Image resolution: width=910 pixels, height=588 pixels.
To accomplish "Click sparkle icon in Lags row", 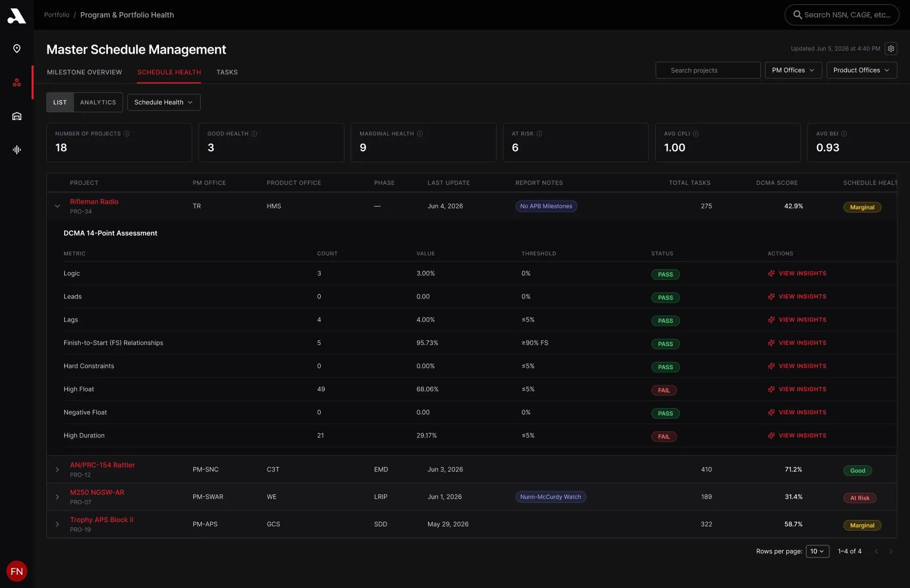I will pyautogui.click(x=771, y=320).
